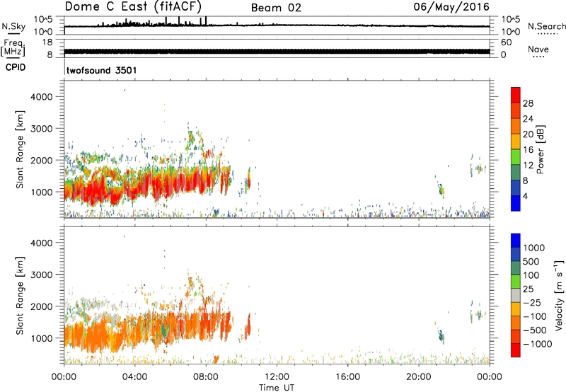566x392 pixels.
Task: Click the 'Dome C East (fitACF)' plot title
Action: click(x=133, y=7)
